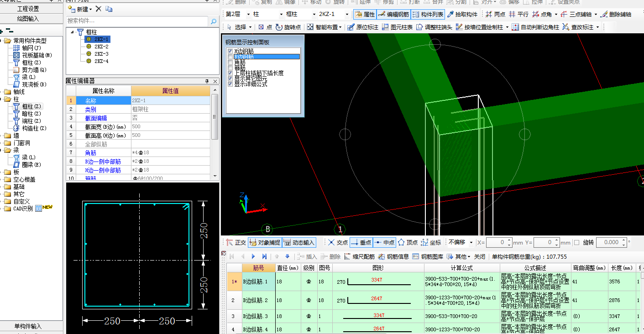Uncheck 上层柱插筋下插长度 checkbox

(x=230, y=73)
